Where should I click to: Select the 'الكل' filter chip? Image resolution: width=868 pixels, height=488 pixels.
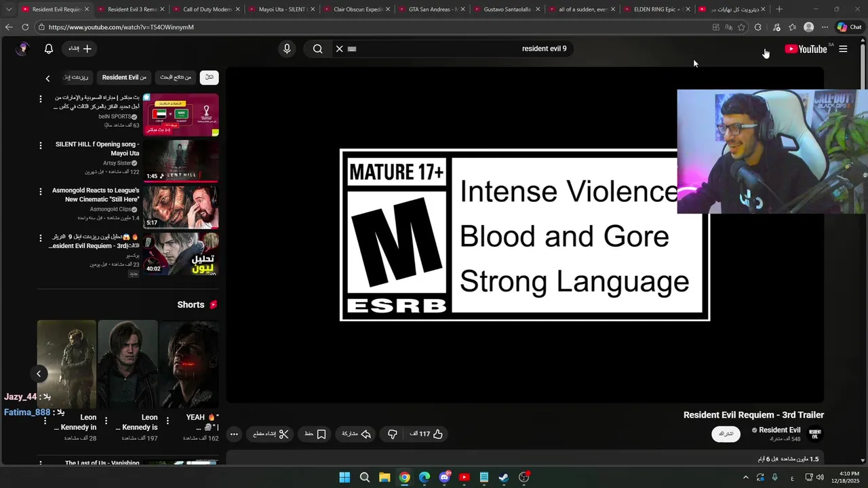210,77
